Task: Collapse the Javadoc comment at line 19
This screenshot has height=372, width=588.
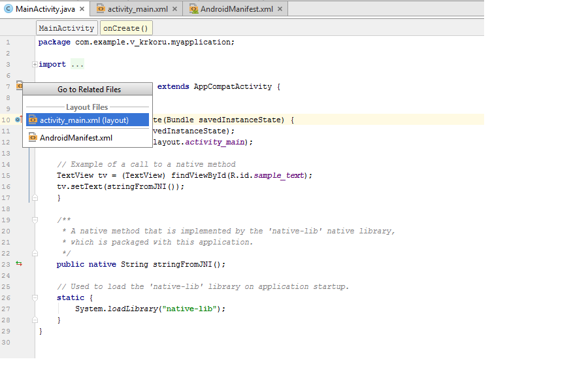Action: point(35,220)
